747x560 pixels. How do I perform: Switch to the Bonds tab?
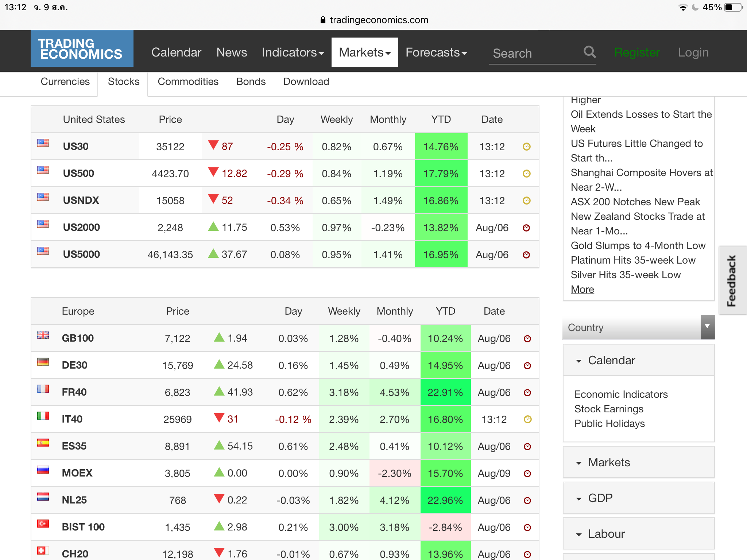[251, 82]
